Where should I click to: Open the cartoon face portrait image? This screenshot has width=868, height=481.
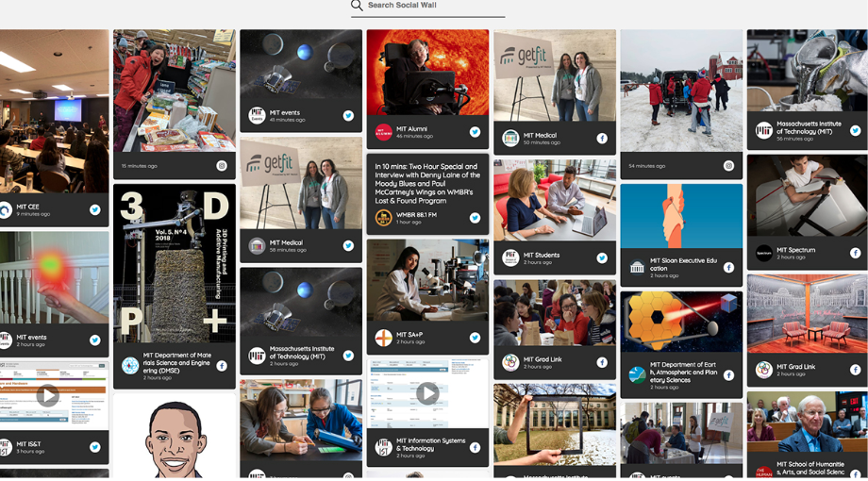click(175, 436)
